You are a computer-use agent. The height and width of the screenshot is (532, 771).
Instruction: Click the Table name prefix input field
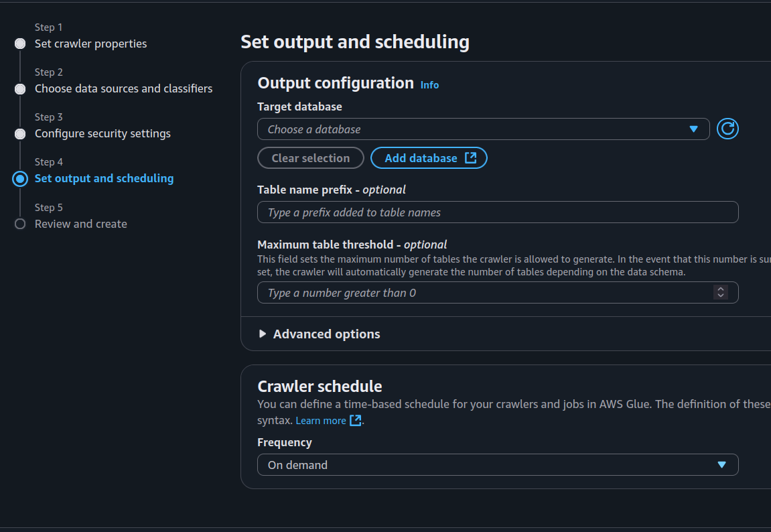[497, 212]
